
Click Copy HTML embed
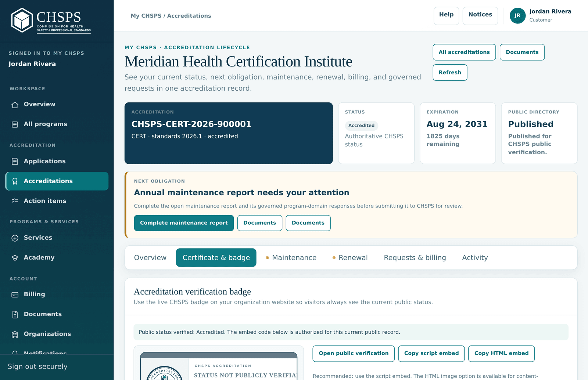[501, 354]
